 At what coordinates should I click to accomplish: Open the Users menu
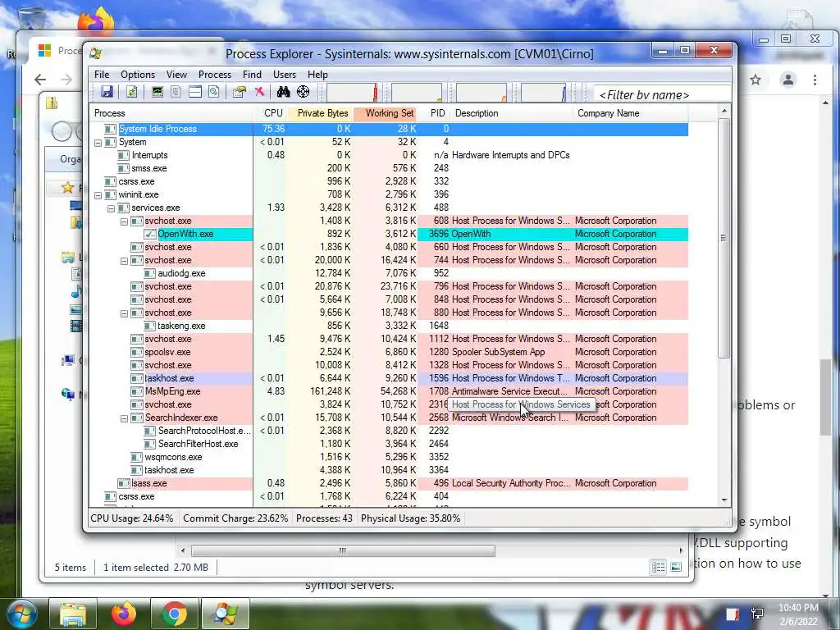click(x=285, y=75)
